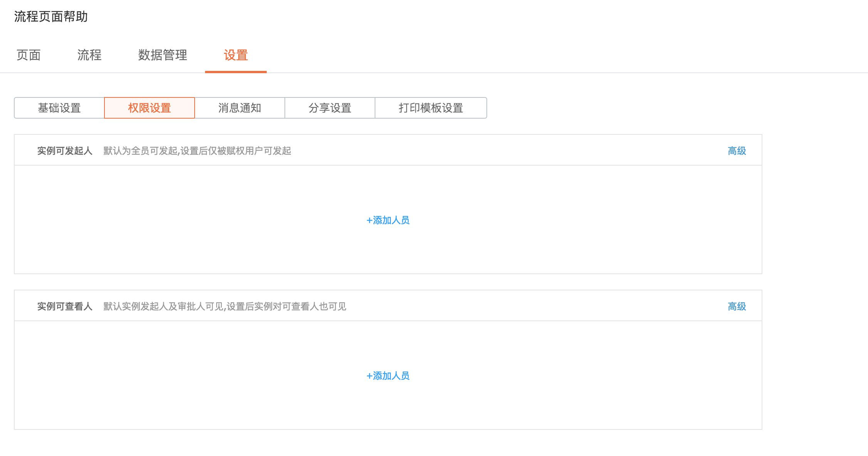Open the 流程 tab

point(89,55)
